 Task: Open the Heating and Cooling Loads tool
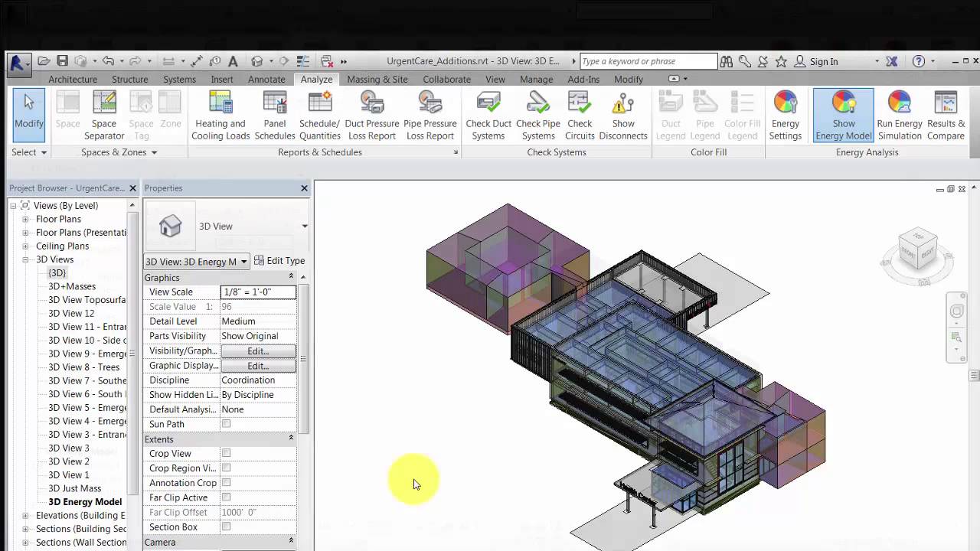(x=220, y=115)
